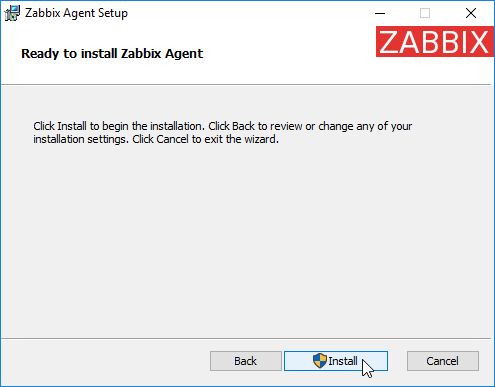Click the red ZABBIX logo
This screenshot has width=495, height=387.
click(x=435, y=42)
